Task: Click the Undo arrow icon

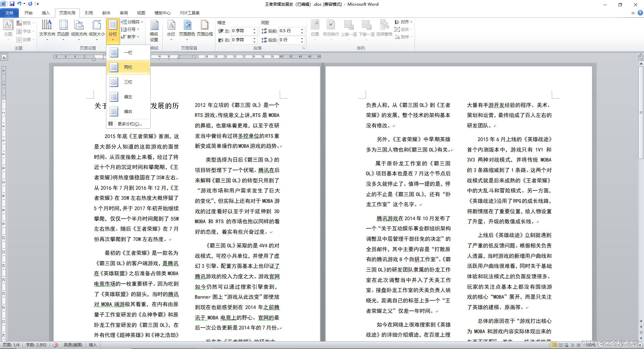Action: 19,4
